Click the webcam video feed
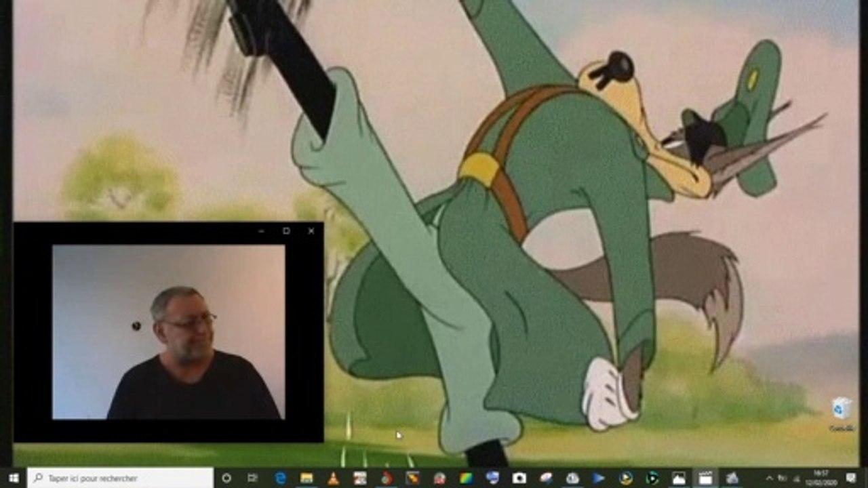The width and height of the screenshot is (868, 488). point(169,332)
